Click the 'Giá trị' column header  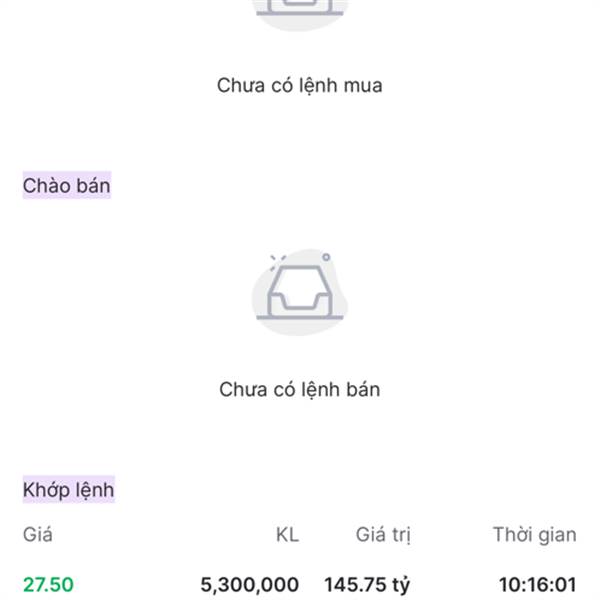[x=383, y=535]
